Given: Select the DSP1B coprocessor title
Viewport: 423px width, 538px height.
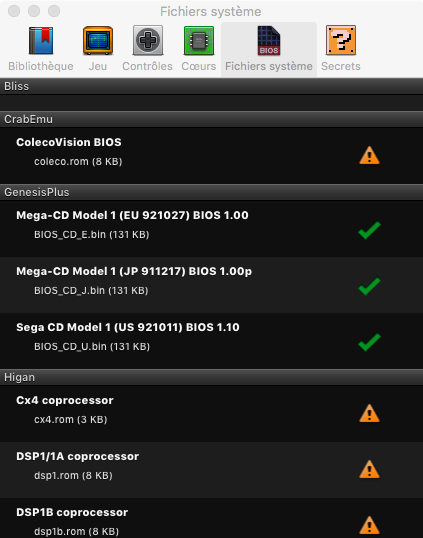Looking at the screenshot, I should pos(72,512).
